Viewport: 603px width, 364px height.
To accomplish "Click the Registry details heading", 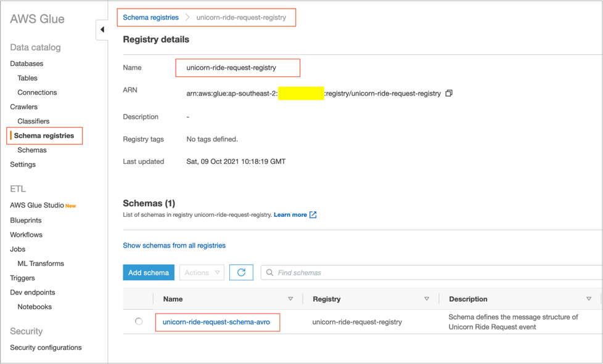I will [156, 39].
